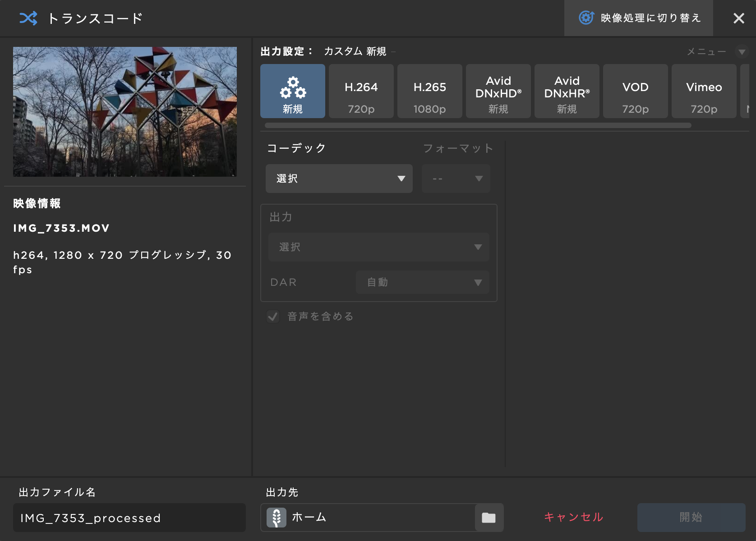
Task: Click the gear icon beside 映像処理に切り替え
Action: [586, 18]
